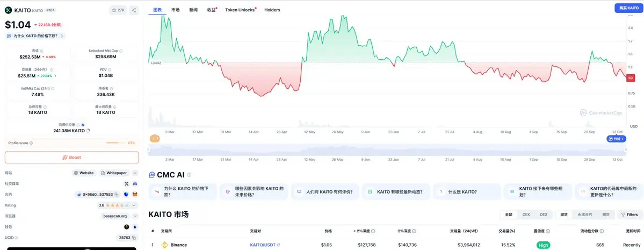This screenshot has height=250, width=644.
Task: Expand more website links dropdown chevron
Action: click(135, 173)
